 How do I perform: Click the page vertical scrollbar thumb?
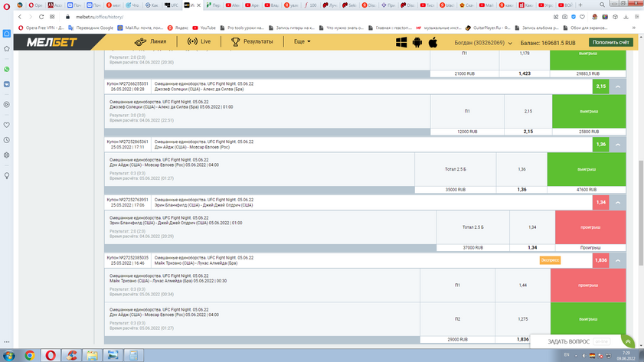click(x=641, y=213)
